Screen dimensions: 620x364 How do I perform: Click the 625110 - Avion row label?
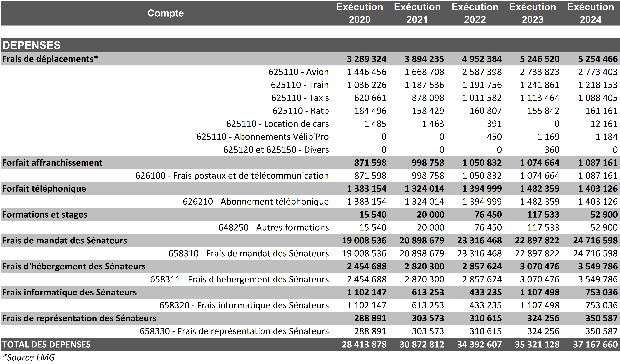tap(298, 72)
